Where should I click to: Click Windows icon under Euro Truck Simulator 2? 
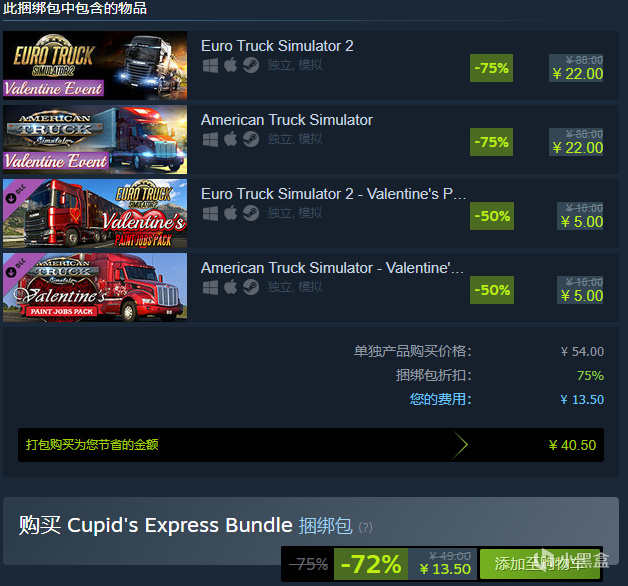point(210,65)
